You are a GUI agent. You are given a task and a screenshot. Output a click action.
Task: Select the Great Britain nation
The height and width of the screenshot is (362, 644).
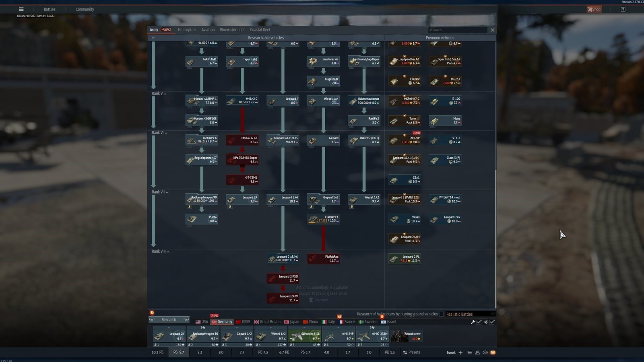click(267, 322)
